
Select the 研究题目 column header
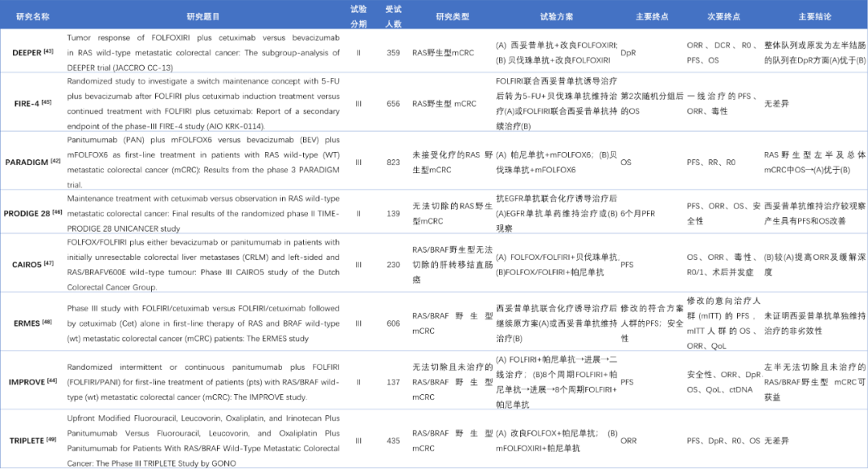[203, 16]
